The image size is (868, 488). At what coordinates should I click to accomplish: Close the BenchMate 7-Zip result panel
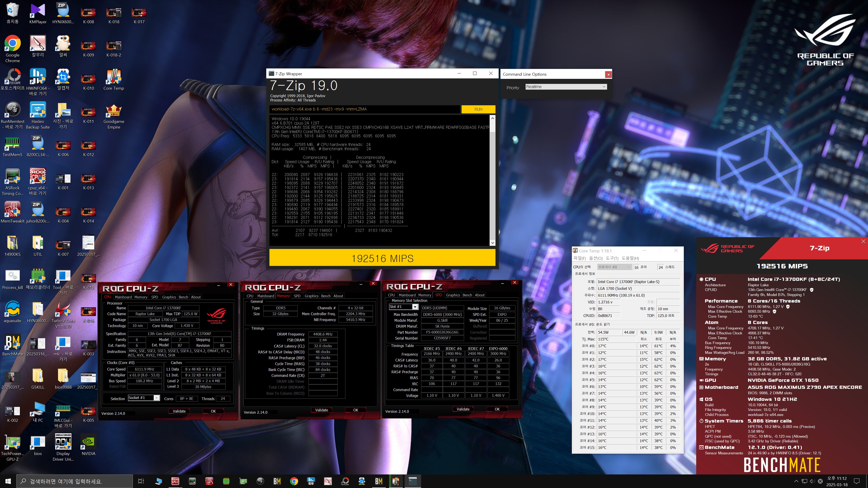(863, 241)
